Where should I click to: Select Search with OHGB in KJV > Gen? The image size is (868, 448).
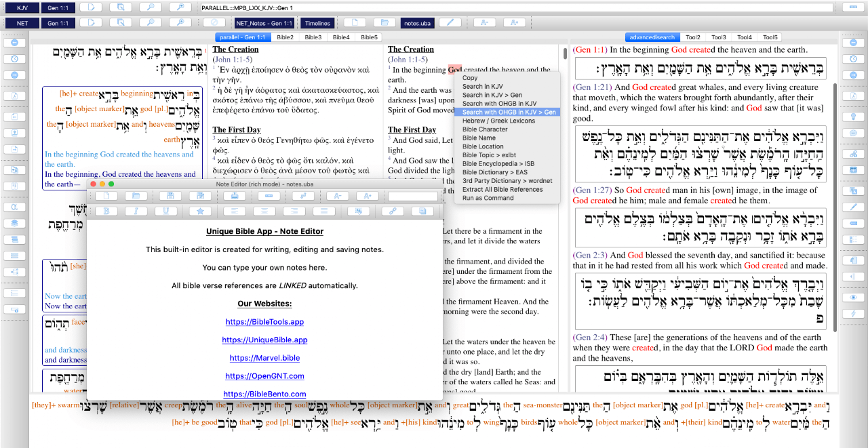[x=507, y=112]
